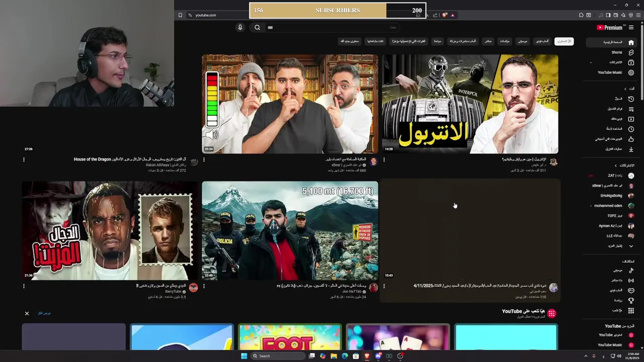
Task: Open YouTube Music in More from YouTube
Action: click(612, 345)
